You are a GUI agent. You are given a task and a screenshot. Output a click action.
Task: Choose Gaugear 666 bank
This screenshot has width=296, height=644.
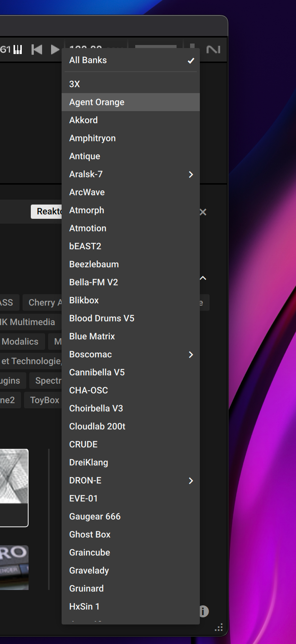click(130, 516)
